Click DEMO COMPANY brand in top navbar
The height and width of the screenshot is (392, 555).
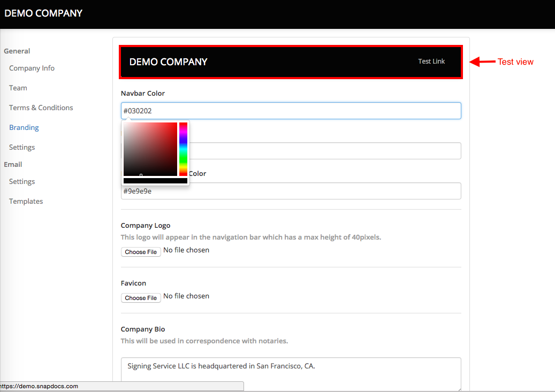(x=43, y=13)
